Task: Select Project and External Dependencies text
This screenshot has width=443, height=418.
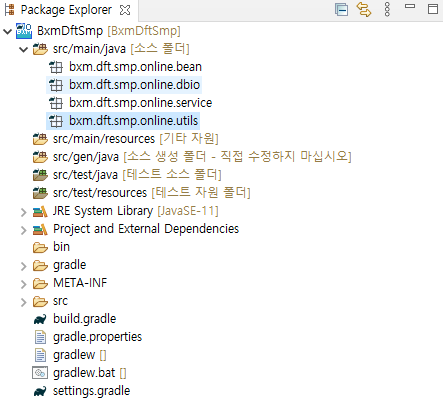Action: pyautogui.click(x=146, y=229)
